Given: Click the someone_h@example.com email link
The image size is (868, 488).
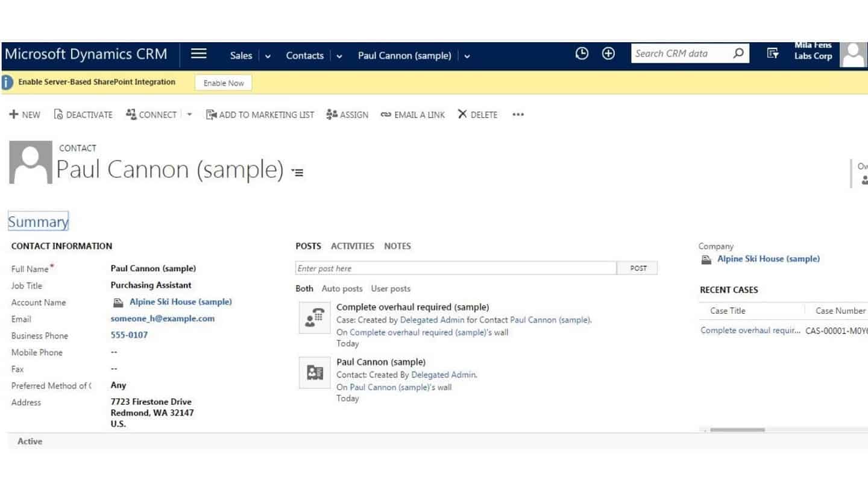Looking at the screenshot, I should (x=163, y=318).
